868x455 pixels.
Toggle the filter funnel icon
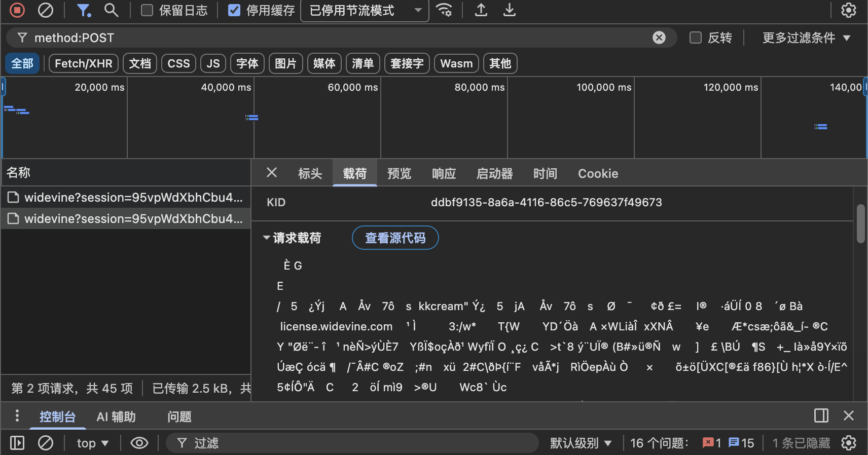[x=84, y=10]
